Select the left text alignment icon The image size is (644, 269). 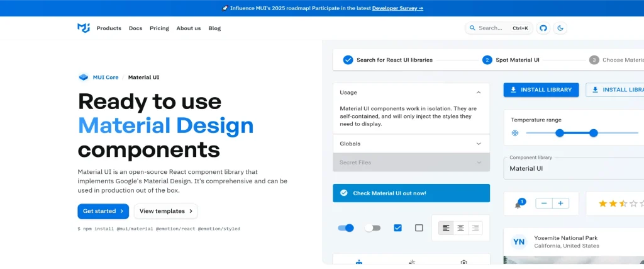(x=446, y=228)
